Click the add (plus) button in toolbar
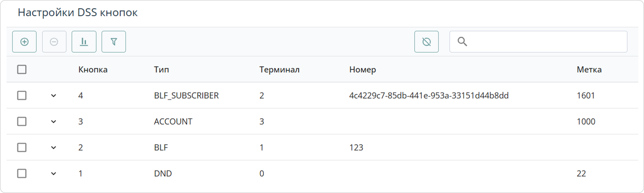Screen dimensions: 644x193 point(24,42)
